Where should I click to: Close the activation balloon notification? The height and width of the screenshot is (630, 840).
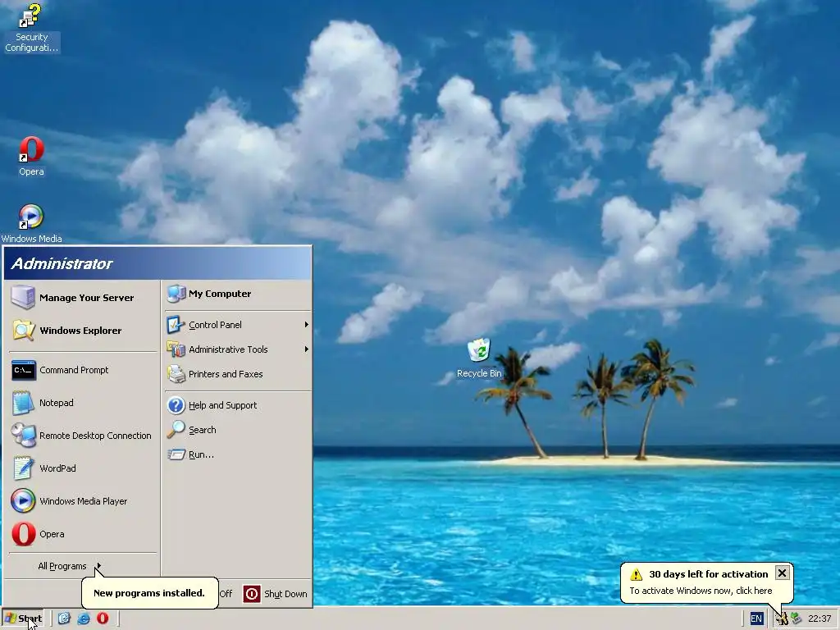click(x=782, y=573)
